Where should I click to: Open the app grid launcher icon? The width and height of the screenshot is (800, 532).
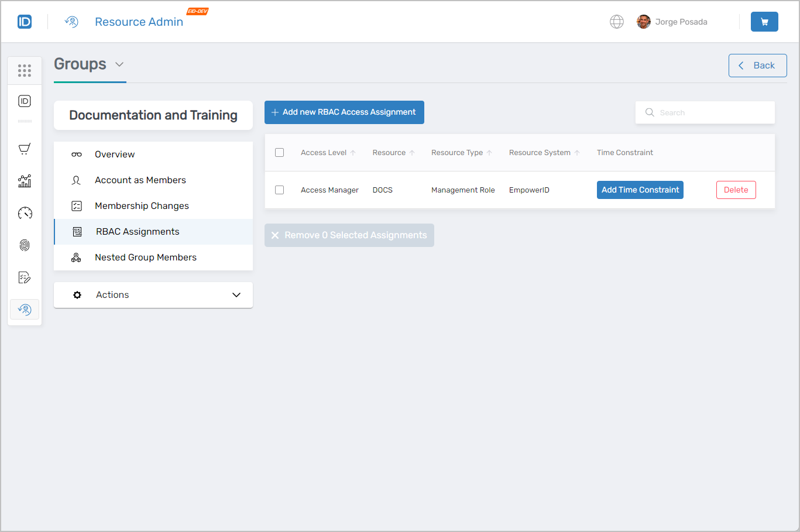[24, 70]
